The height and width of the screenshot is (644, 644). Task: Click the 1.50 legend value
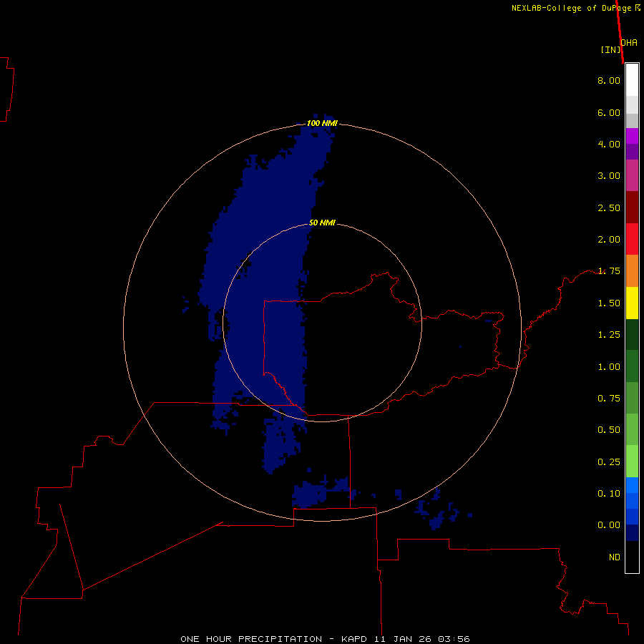(609, 303)
